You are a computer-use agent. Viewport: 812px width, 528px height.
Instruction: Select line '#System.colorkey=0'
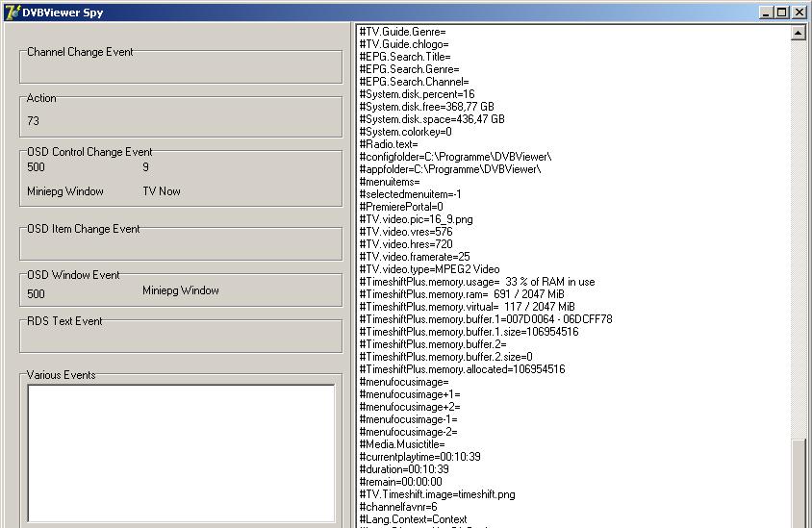click(x=405, y=132)
